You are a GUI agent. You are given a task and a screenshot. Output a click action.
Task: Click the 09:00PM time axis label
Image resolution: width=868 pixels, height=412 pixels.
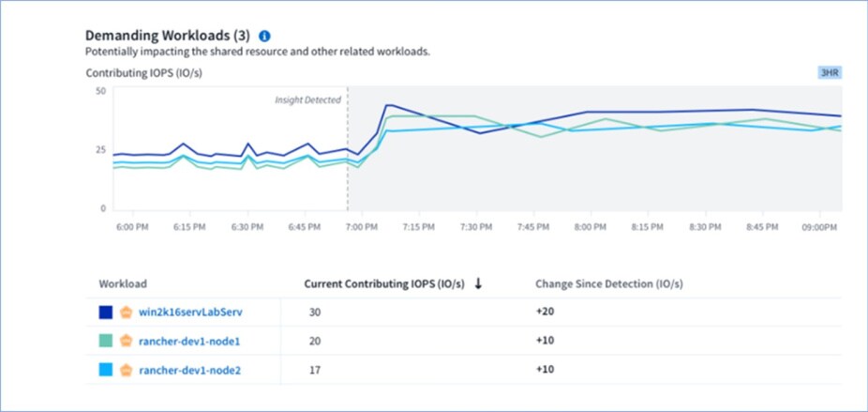[x=819, y=227]
